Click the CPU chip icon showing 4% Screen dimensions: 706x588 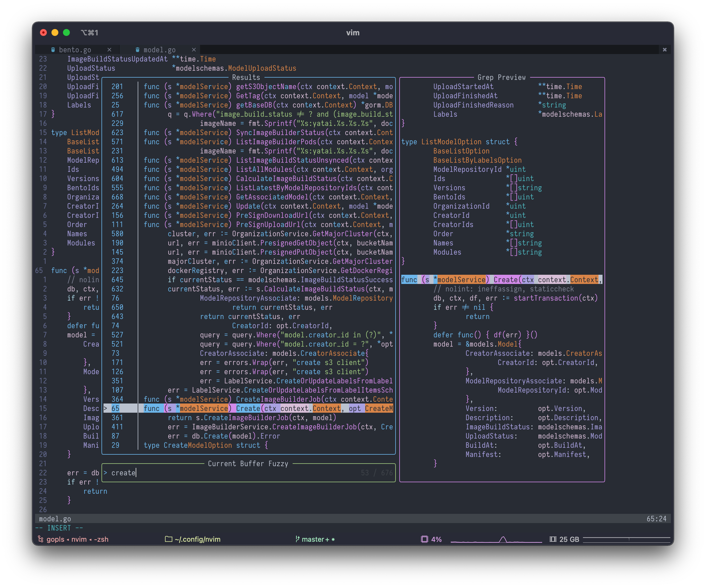point(424,539)
